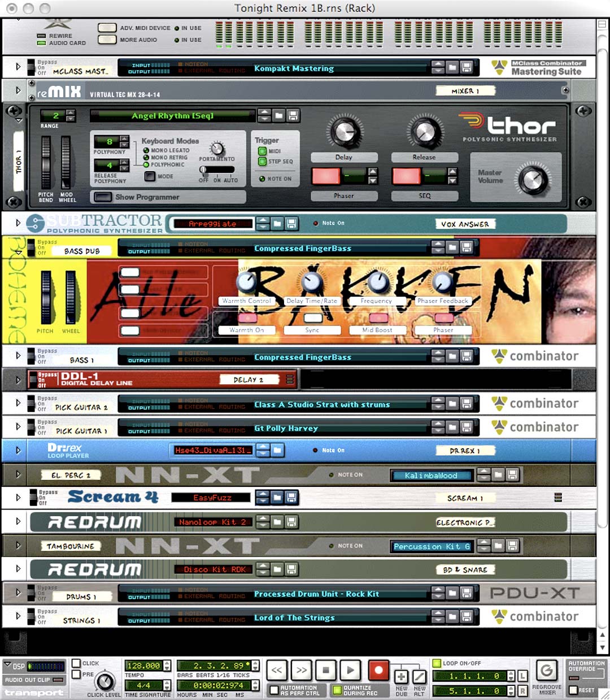610x700 pixels.
Task: Click the tempo display field
Action: [143, 666]
